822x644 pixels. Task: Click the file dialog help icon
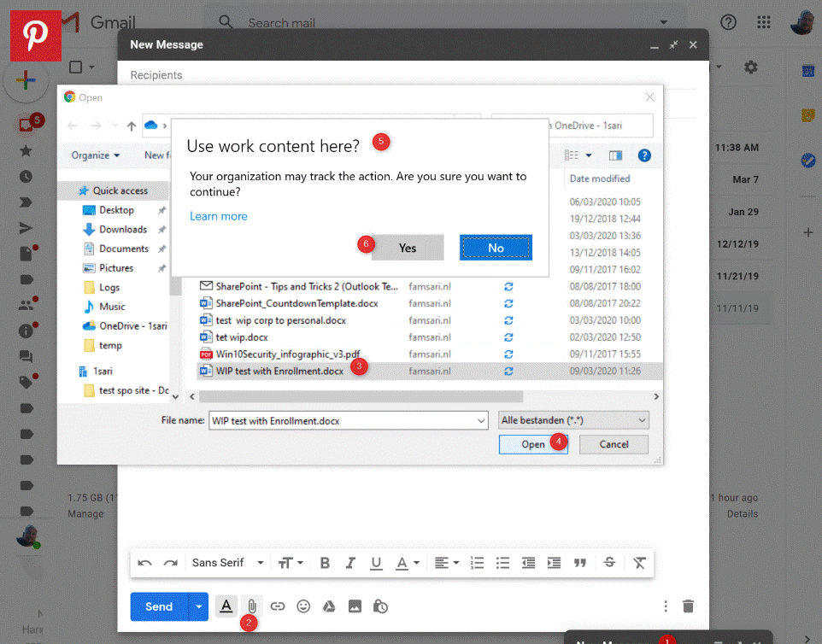tap(644, 155)
